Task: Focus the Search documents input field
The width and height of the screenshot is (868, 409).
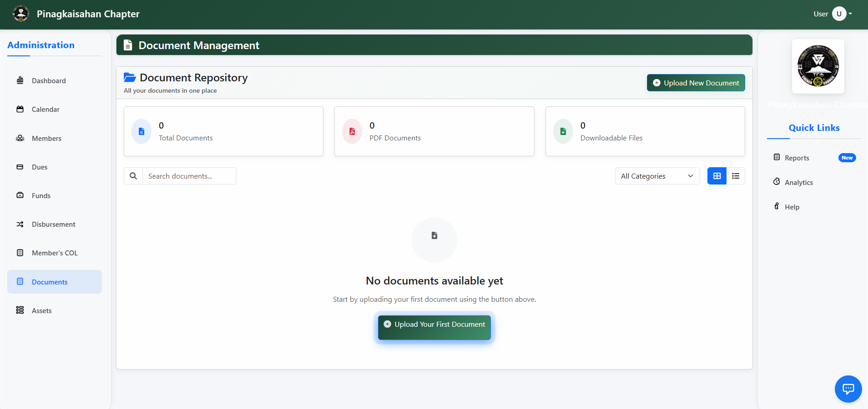Action: [x=189, y=176]
